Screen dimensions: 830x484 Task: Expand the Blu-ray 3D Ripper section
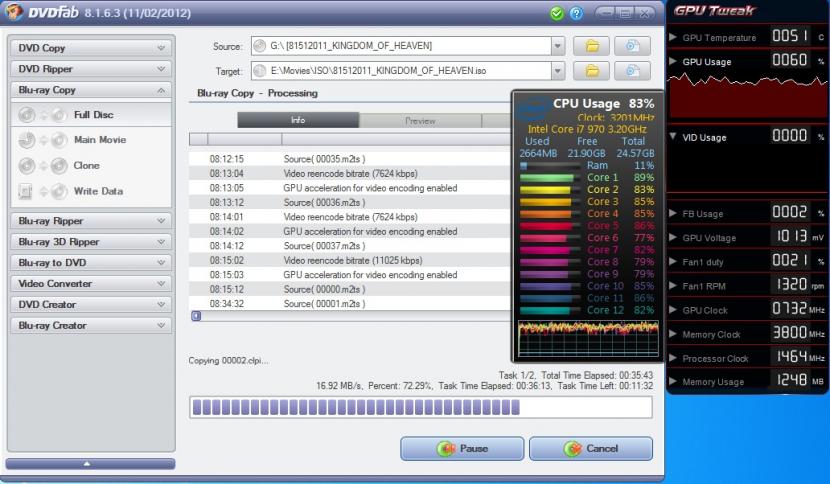(91, 241)
